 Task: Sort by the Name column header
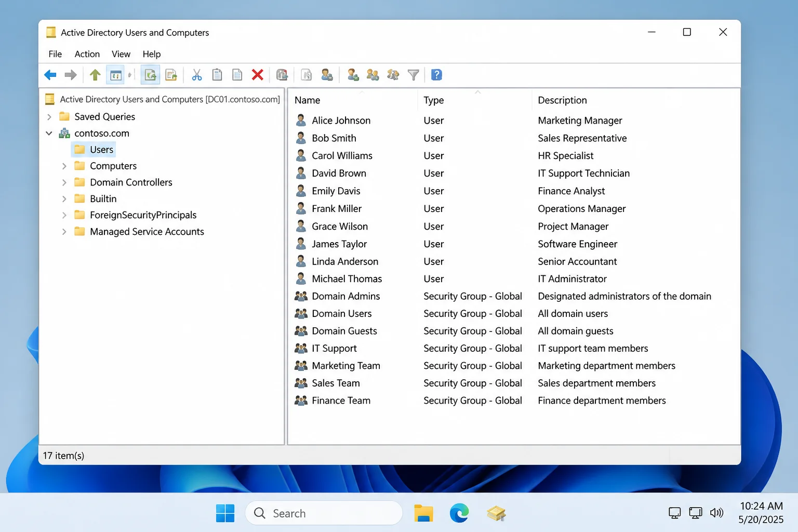click(x=353, y=100)
